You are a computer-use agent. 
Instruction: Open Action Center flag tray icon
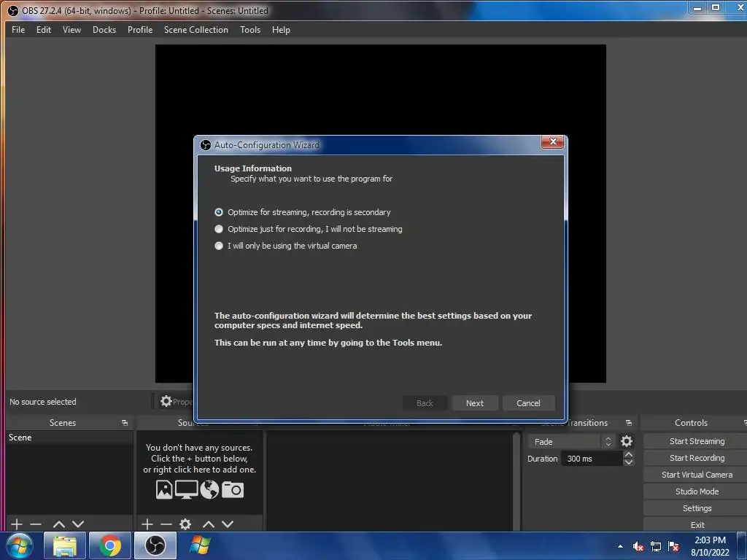point(673,546)
